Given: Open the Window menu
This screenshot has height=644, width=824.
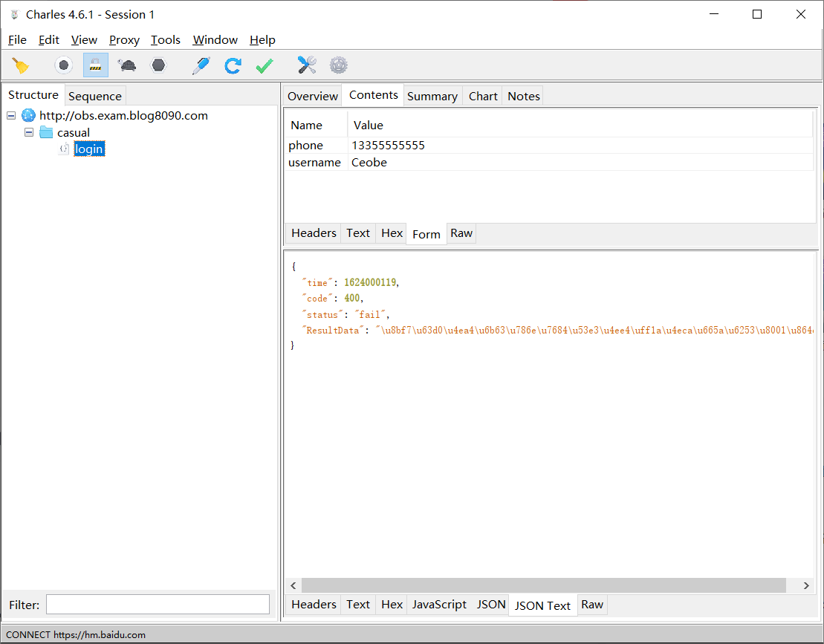Looking at the screenshot, I should pos(215,40).
